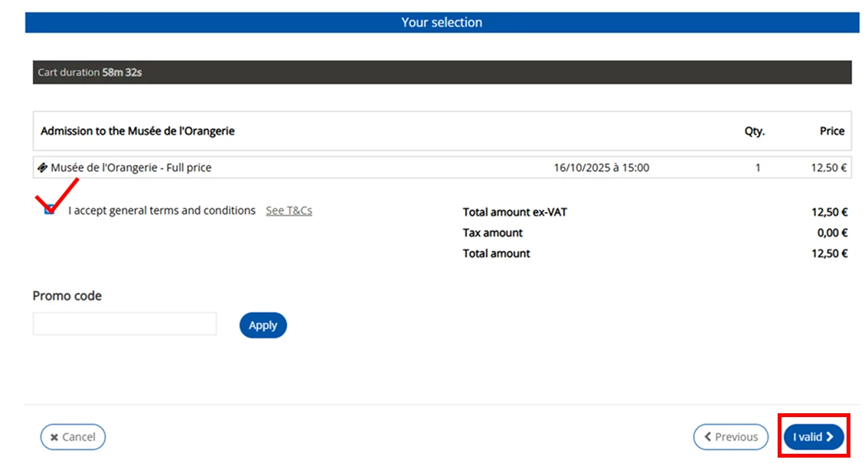
Task: Click the X icon on the Cancel button
Action: tap(54, 437)
